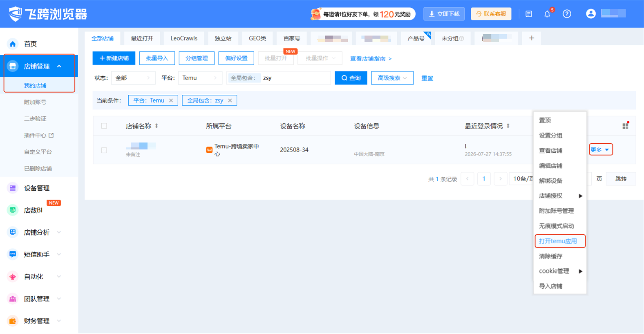Click the 飞跨浏览器 shield logo

point(15,14)
